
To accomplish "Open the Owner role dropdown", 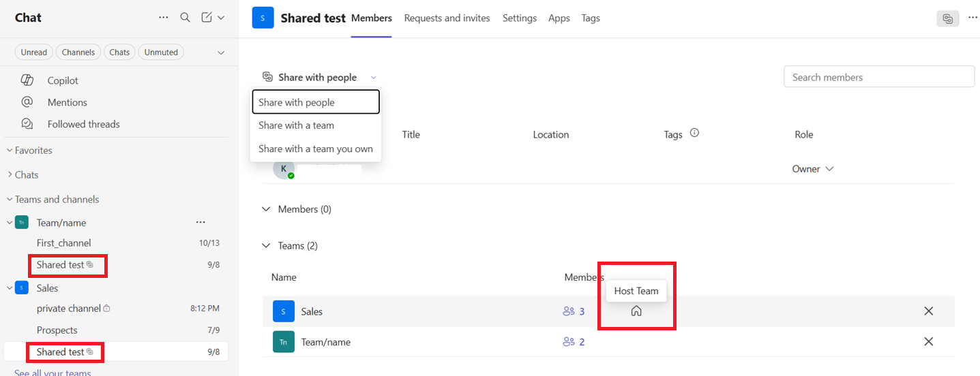I will (x=813, y=169).
